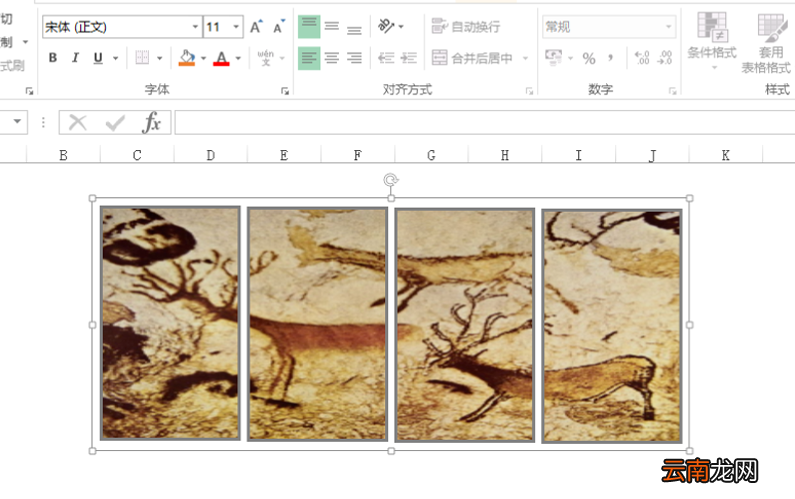Open the font name dropdown 宋体 (正文)
Screen dimensions: 795x499
[x=195, y=26]
